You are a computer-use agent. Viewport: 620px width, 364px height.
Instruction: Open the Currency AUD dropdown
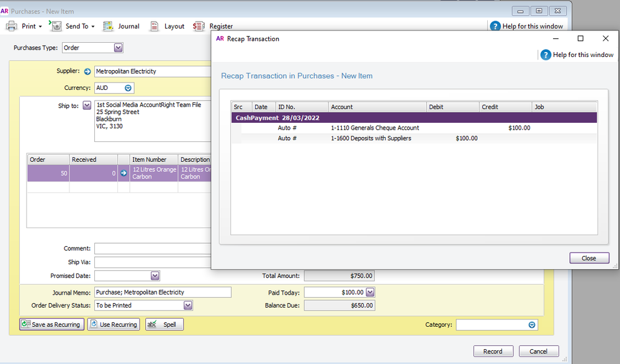(128, 88)
